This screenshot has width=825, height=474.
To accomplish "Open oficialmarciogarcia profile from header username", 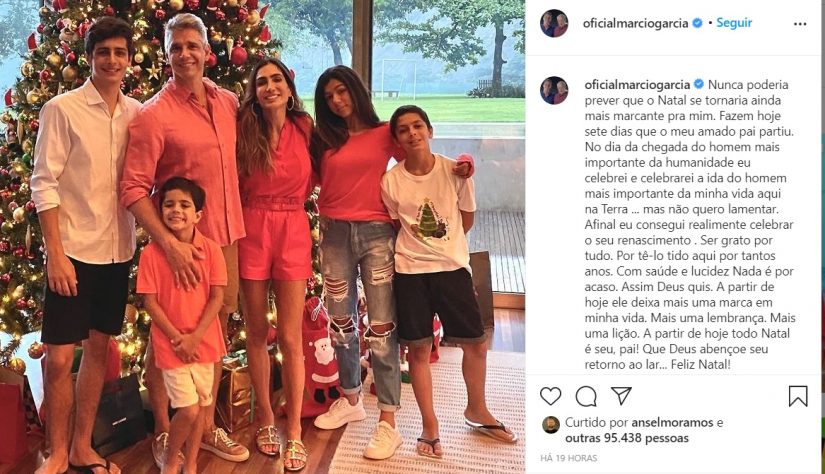I will pyautogui.click(x=635, y=23).
